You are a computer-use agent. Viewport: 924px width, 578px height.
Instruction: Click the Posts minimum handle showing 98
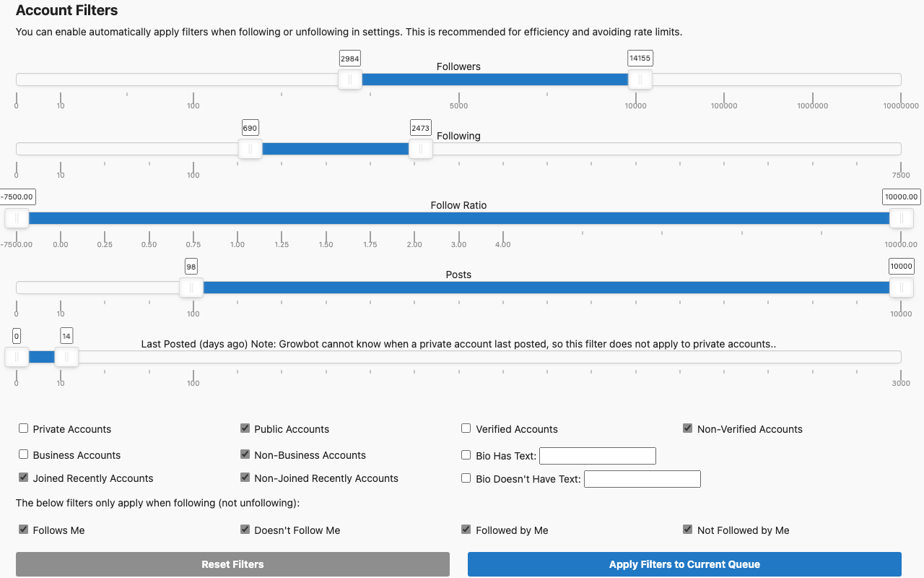pos(191,288)
